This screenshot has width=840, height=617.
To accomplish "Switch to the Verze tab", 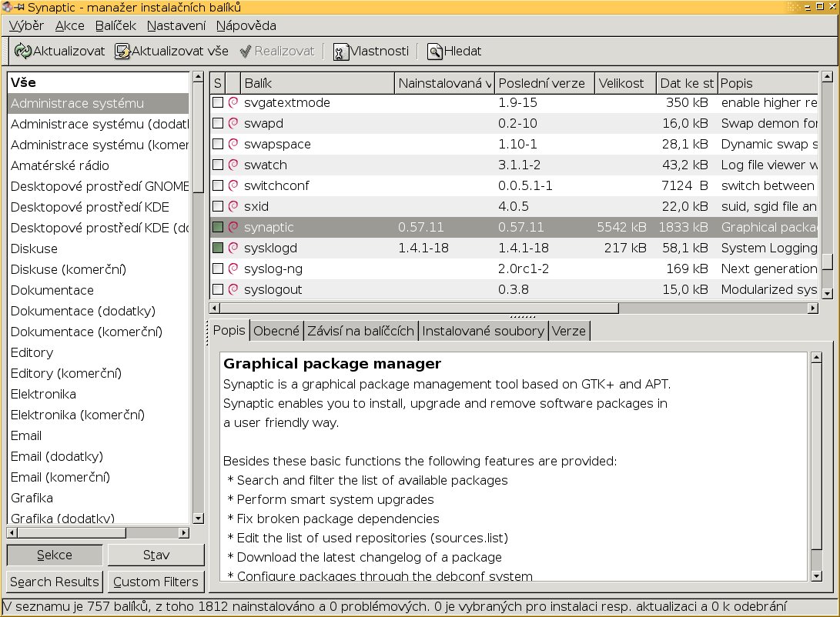I will point(569,332).
